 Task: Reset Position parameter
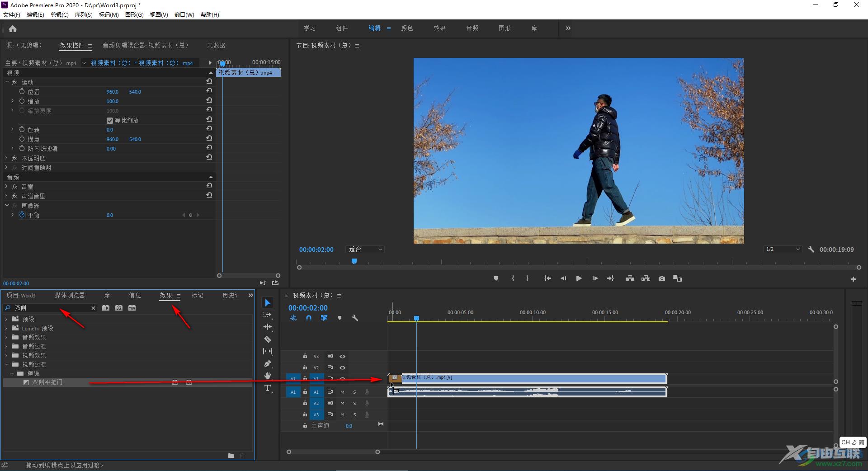click(209, 91)
